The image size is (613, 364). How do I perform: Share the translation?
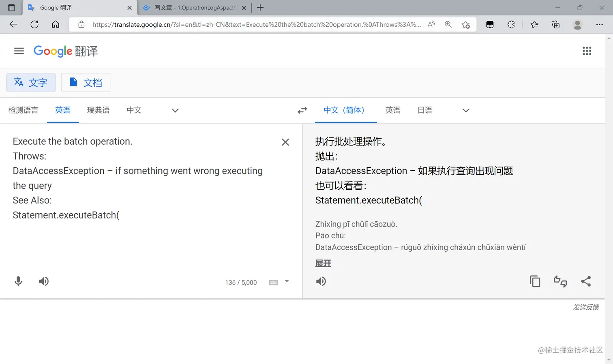pos(586,281)
